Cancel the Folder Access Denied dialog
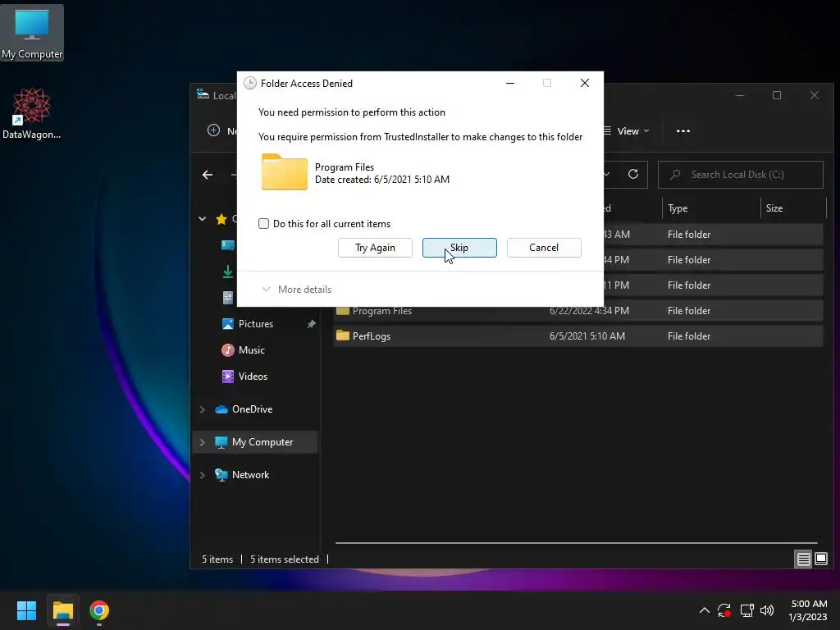Screen dimensions: 840x630 click(x=544, y=248)
